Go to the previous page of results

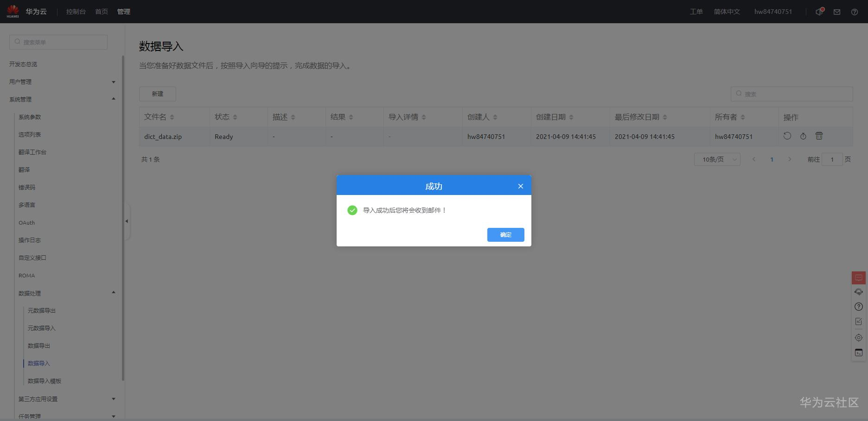tap(754, 159)
